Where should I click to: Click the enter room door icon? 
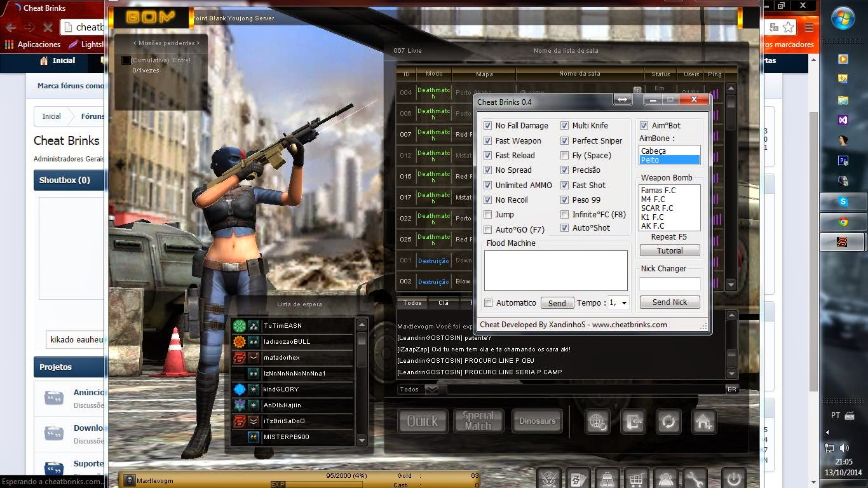pyautogui.click(x=633, y=421)
